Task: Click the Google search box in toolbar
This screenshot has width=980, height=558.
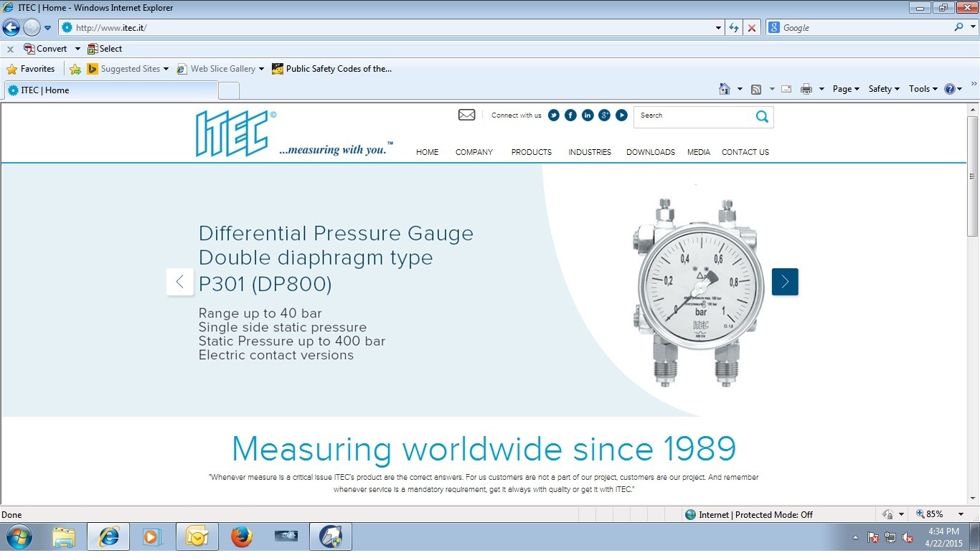Action: click(x=857, y=28)
